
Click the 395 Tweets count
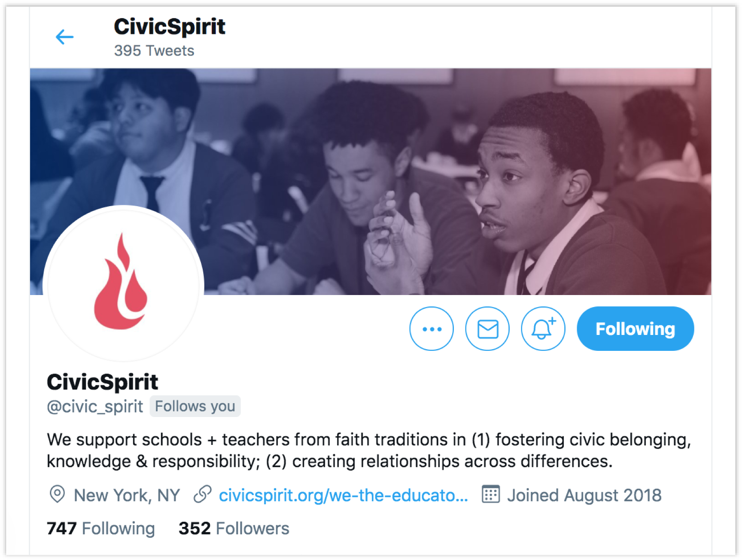point(154,51)
